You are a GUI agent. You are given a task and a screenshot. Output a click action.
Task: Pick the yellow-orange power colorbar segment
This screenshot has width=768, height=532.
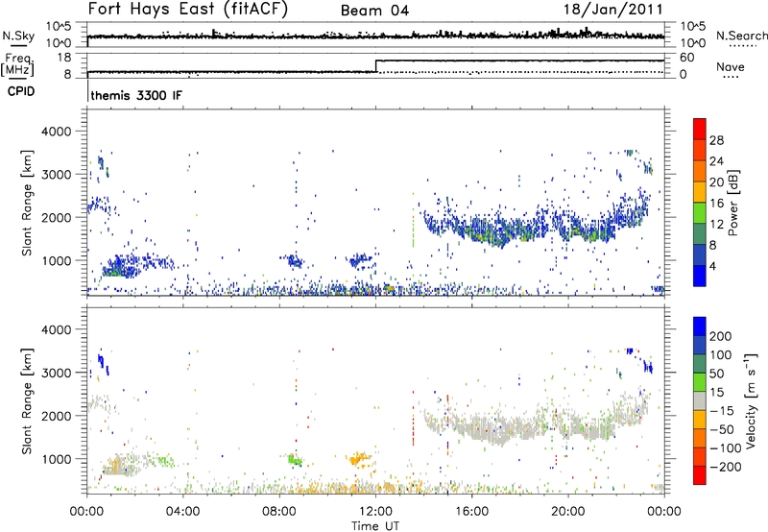pyautogui.click(x=700, y=191)
